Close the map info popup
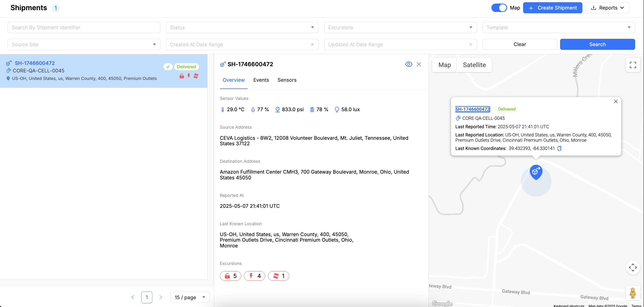This screenshot has height=307, width=644. 615,101
